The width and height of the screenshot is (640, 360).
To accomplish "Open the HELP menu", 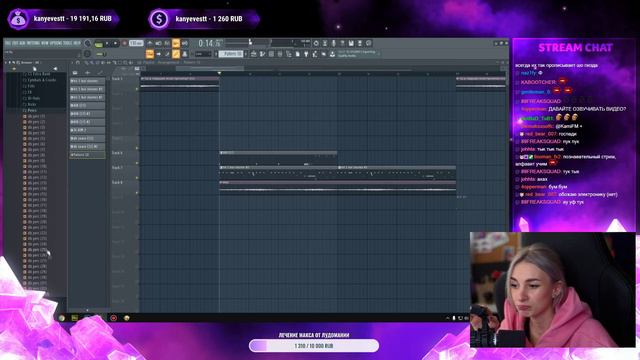I will point(77,43).
